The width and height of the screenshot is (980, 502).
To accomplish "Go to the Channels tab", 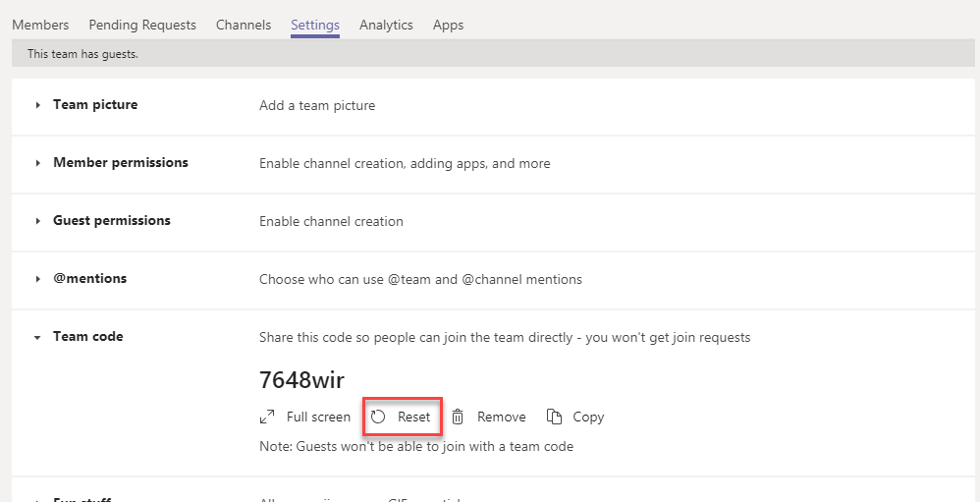I will click(x=244, y=25).
